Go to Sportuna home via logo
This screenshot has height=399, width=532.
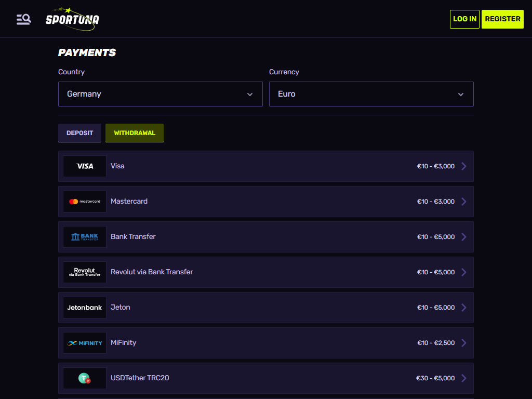pyautogui.click(x=72, y=19)
